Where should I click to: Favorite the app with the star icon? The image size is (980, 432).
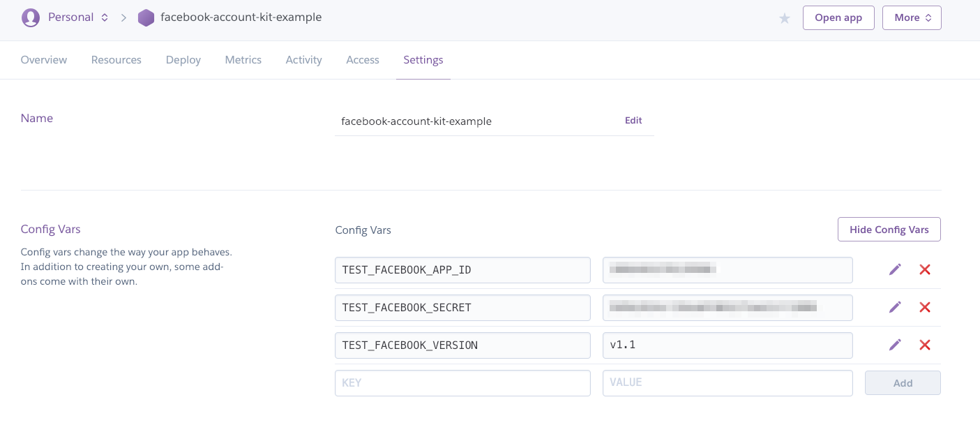785,18
